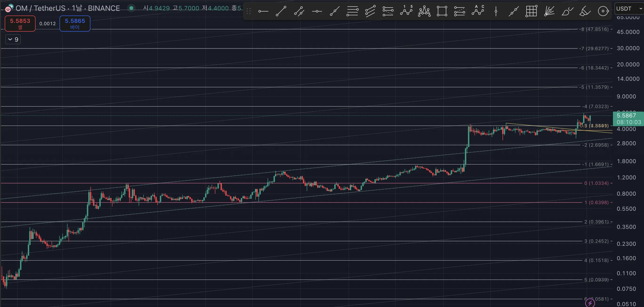The image size is (644, 307).
Task: Click the red Sell button at 5.5853
Action: pyautogui.click(x=20, y=24)
